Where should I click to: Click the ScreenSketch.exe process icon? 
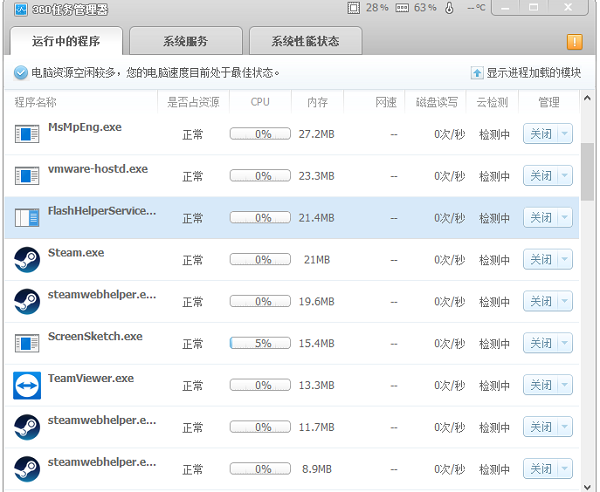click(x=26, y=344)
